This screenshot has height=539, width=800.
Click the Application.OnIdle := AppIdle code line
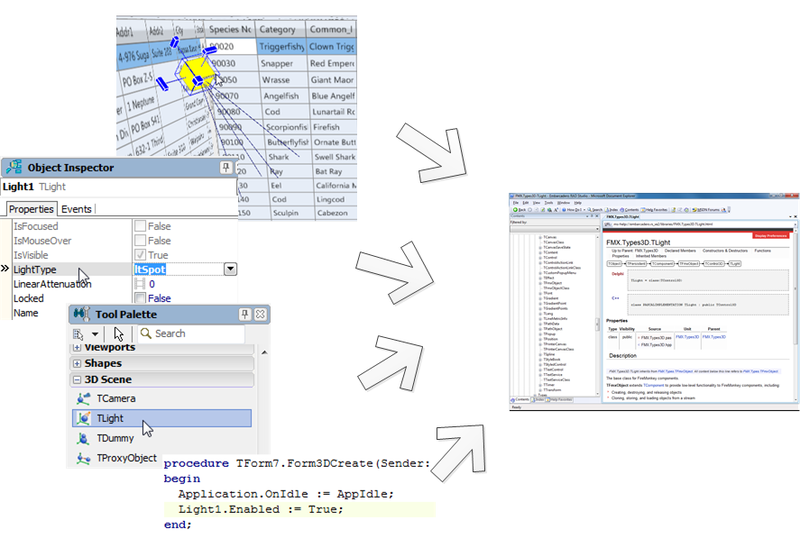[x=286, y=494]
